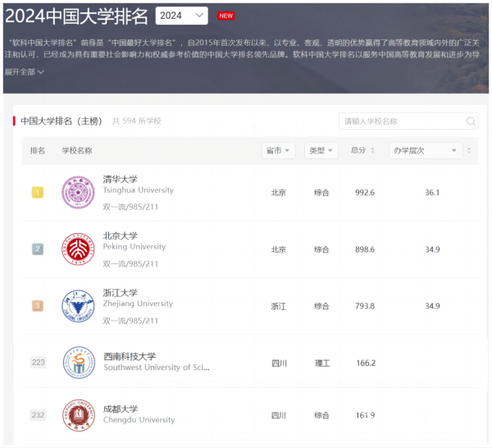Click the Peking University logo
The width and height of the screenshot is (492, 448).
[x=78, y=249]
